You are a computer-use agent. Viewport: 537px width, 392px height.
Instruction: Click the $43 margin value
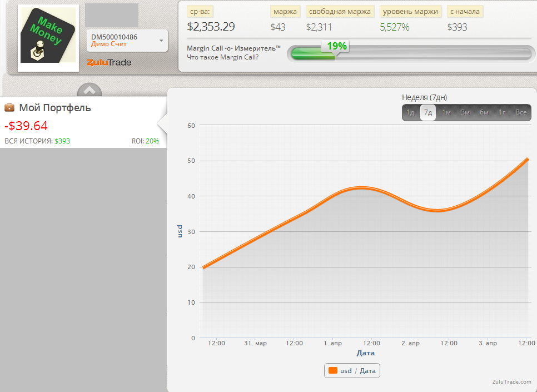tap(278, 27)
